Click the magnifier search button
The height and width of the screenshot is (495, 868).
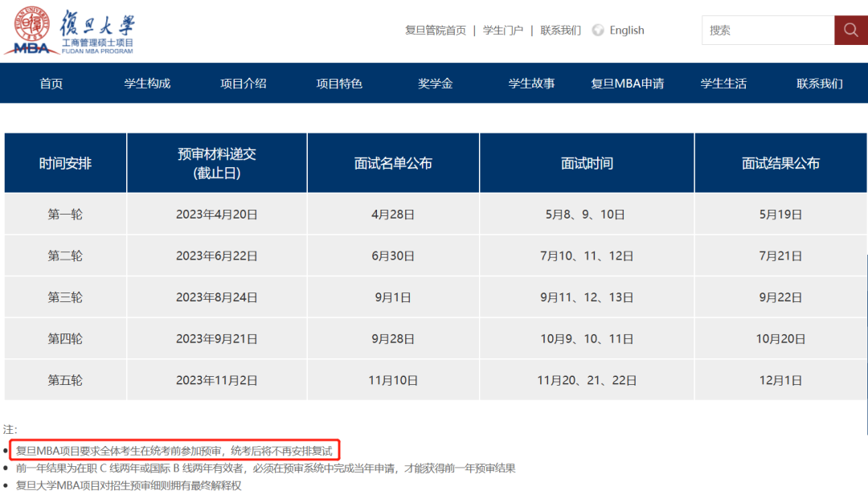(x=850, y=31)
